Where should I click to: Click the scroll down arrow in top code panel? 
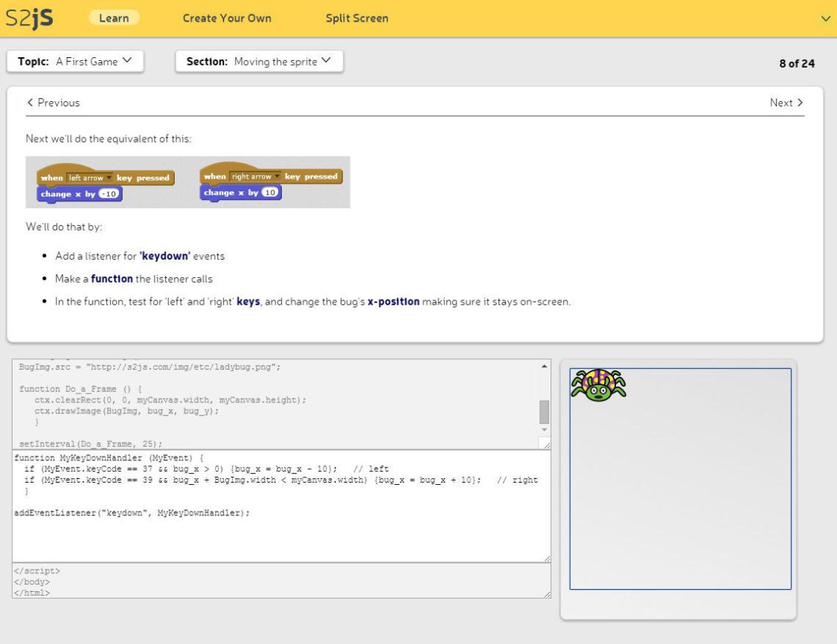(543, 430)
